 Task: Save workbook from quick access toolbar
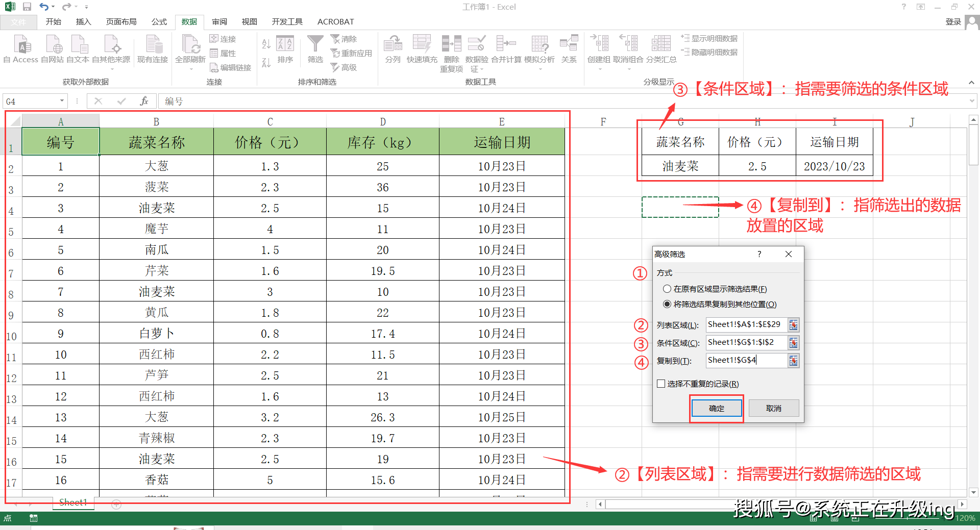(27, 7)
